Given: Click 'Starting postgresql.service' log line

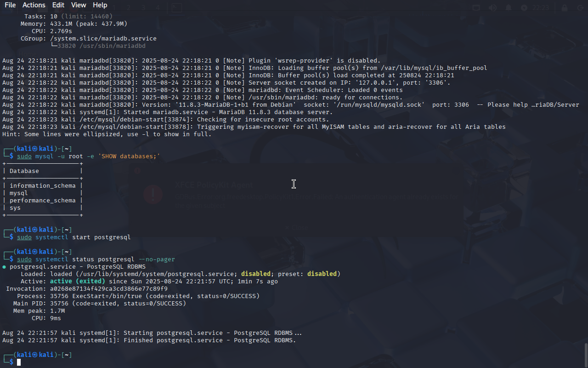Looking at the screenshot, I should [152, 333].
